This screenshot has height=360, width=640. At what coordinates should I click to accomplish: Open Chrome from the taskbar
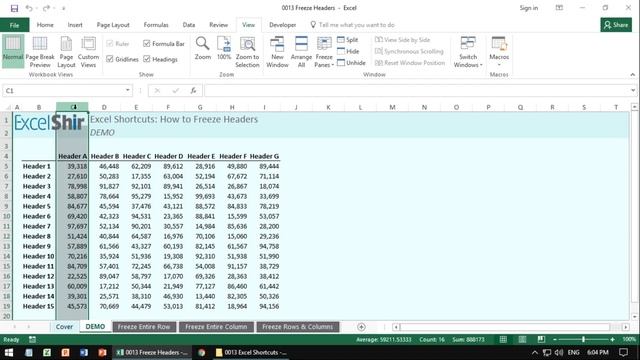pos(202,352)
